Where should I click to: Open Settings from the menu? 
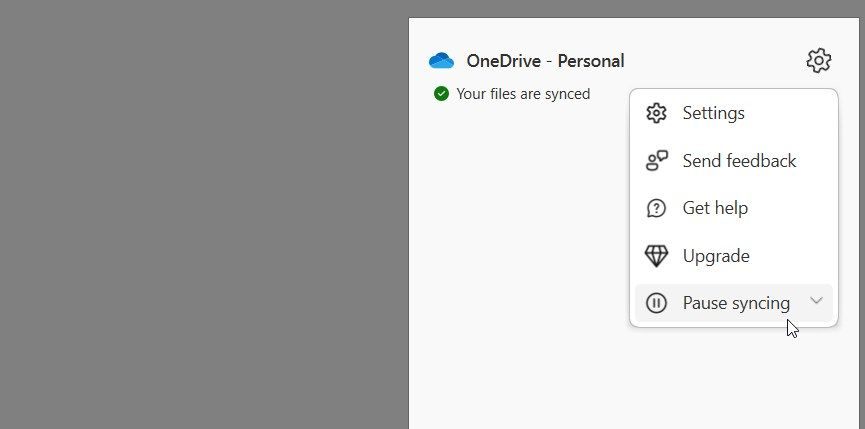click(x=713, y=113)
